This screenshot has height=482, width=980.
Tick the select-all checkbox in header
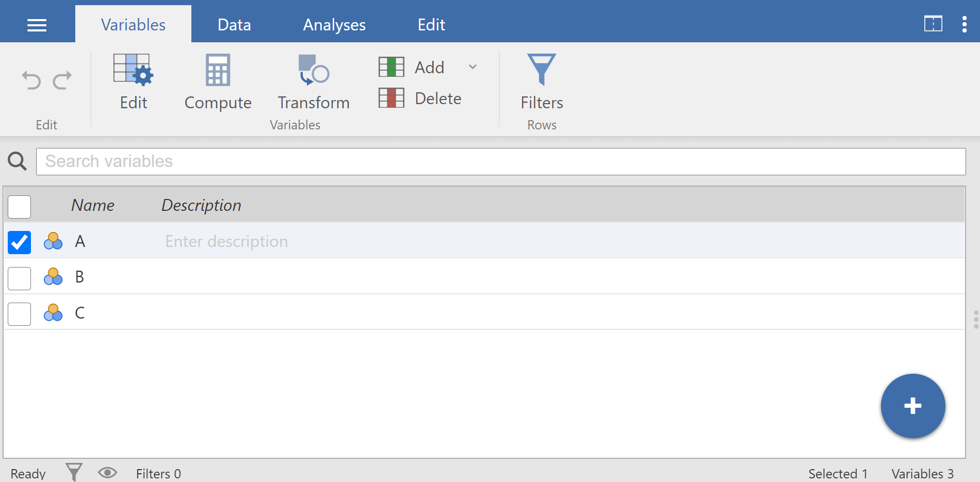(20, 207)
